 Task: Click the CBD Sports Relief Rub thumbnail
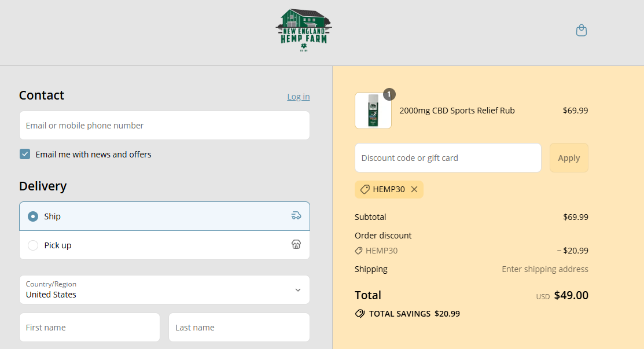[373, 111]
